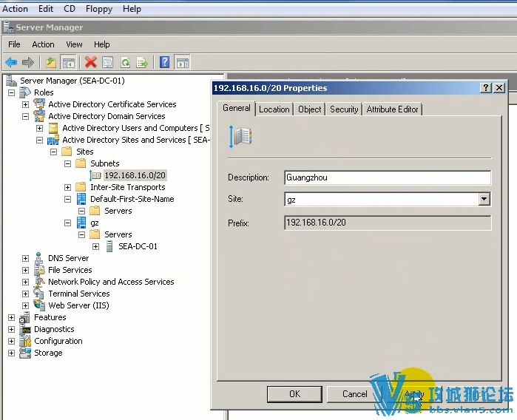Click the Server Manager root node icon
Viewport: 517px width, 420px height.
[12, 81]
